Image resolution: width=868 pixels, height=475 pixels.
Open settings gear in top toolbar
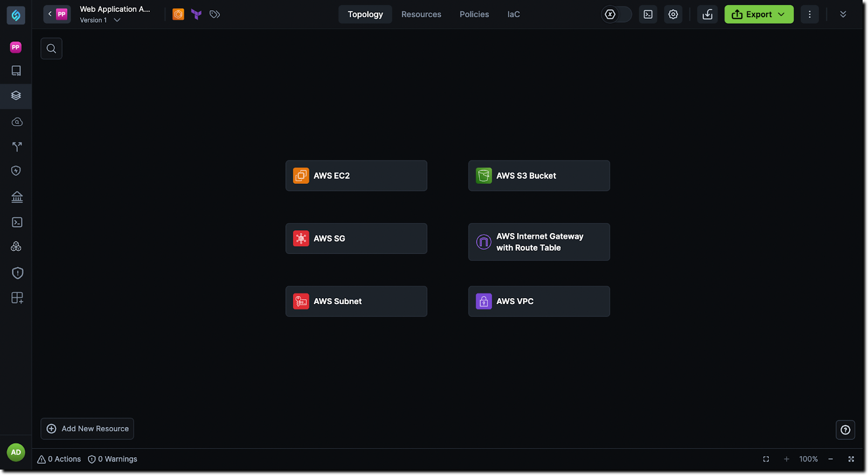[673, 15]
